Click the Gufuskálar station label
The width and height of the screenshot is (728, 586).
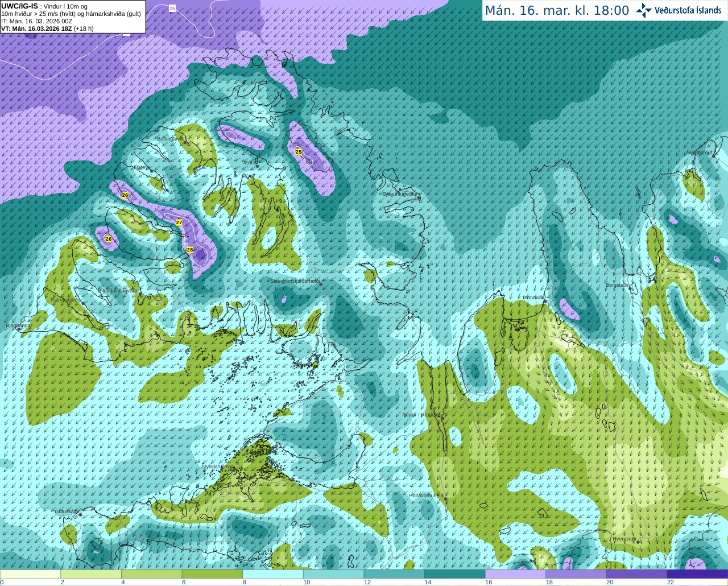[66, 511]
